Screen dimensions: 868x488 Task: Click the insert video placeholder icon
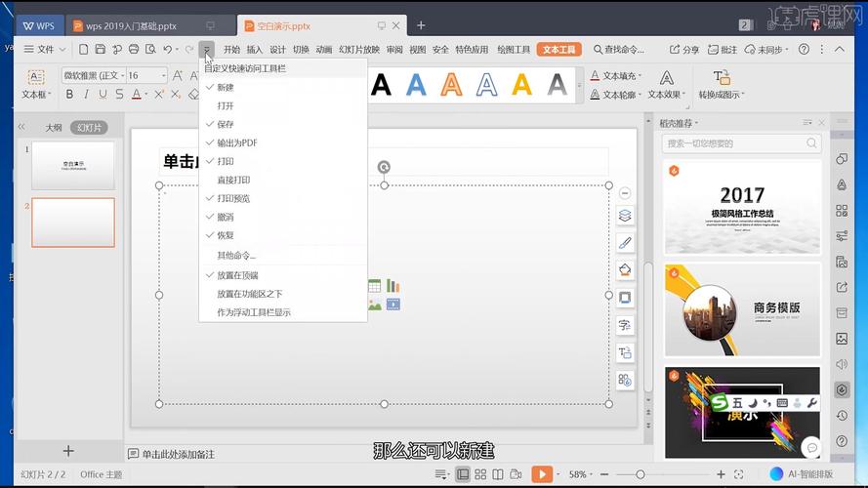393,305
